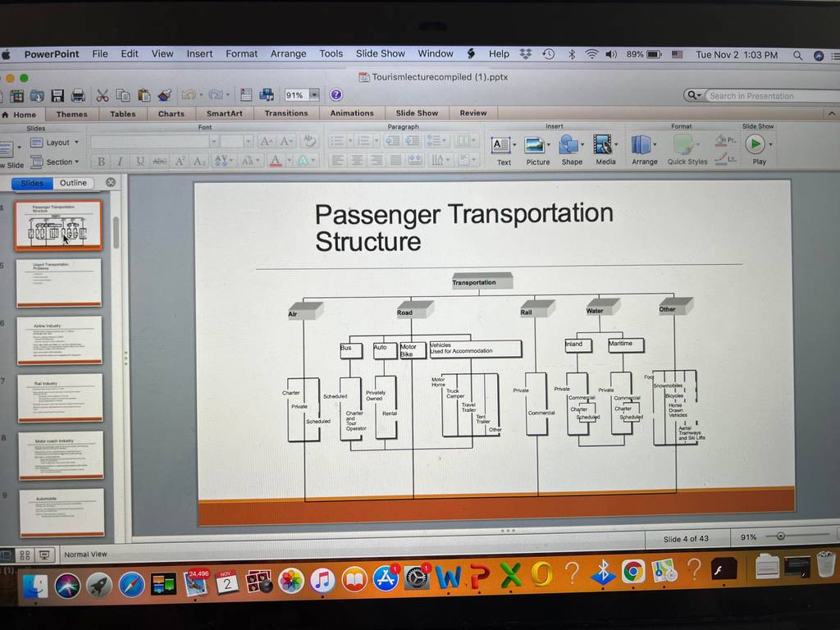Collapse the ribbon with the chevron
The image size is (840, 630).
coord(831,113)
